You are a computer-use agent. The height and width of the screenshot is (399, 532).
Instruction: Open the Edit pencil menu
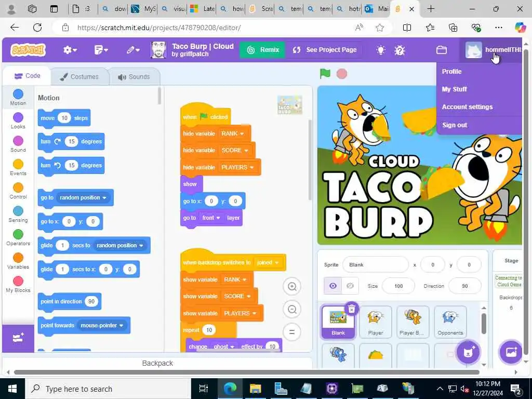click(133, 50)
